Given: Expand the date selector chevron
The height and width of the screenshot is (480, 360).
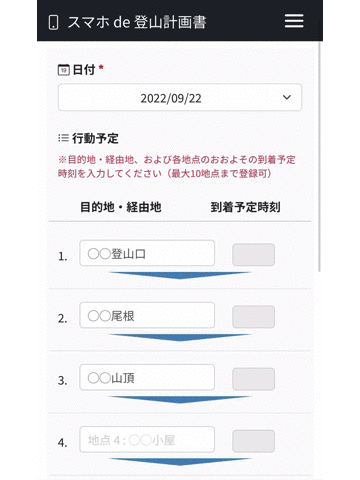Looking at the screenshot, I should [x=287, y=97].
